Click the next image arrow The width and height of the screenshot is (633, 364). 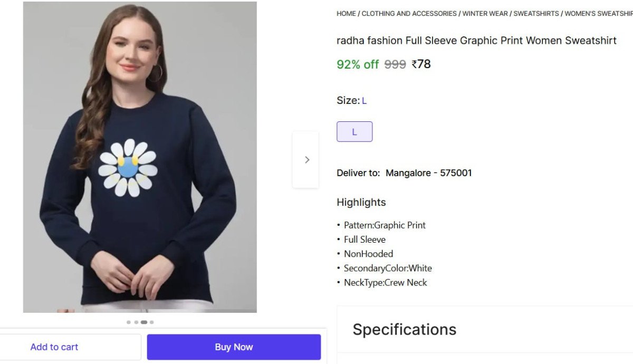(306, 159)
